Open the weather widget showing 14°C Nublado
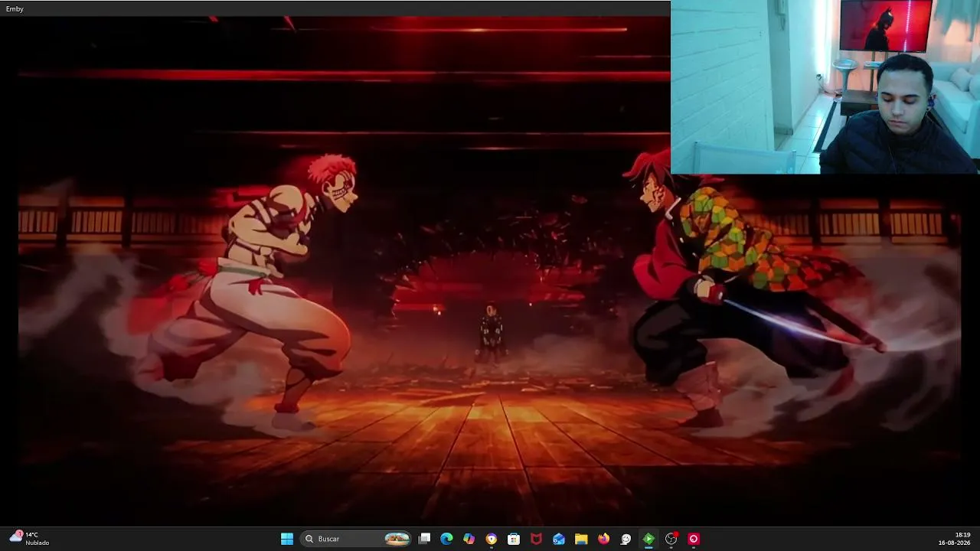This screenshot has height=551, width=980. coord(29,538)
